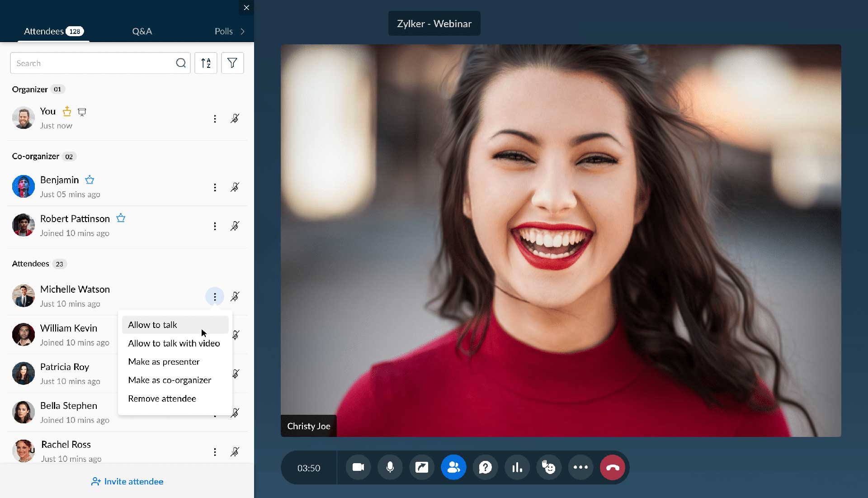Switch to the Q&A tab
This screenshot has height=498, width=868.
coord(142,31)
